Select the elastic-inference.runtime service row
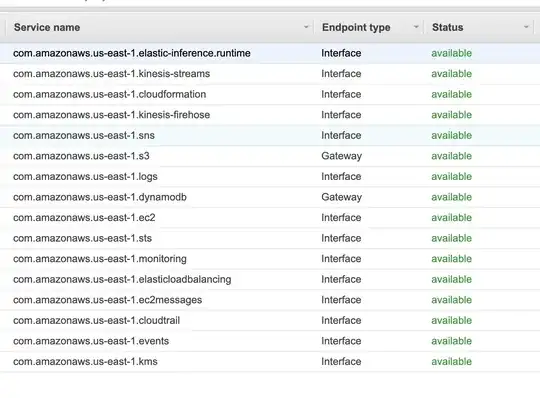Viewport: 540px width, 398px height. (x=270, y=53)
